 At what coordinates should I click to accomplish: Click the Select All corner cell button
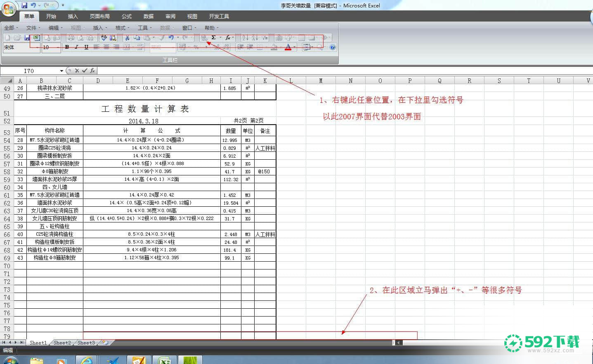[x=7, y=80]
